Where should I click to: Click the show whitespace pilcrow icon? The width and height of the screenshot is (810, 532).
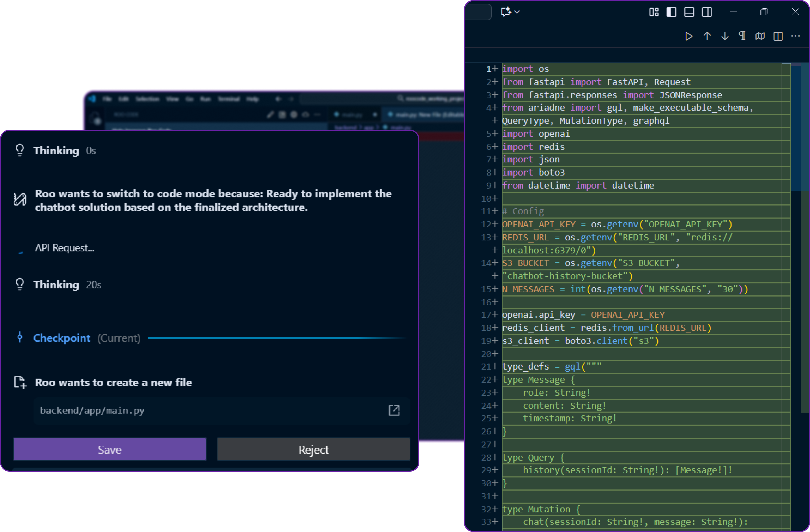click(x=742, y=36)
